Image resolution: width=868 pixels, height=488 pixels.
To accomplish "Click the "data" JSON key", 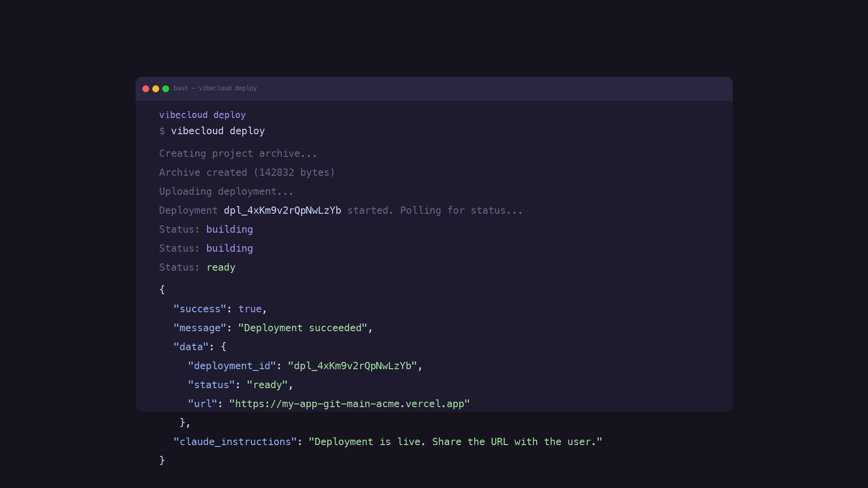I will [191, 347].
